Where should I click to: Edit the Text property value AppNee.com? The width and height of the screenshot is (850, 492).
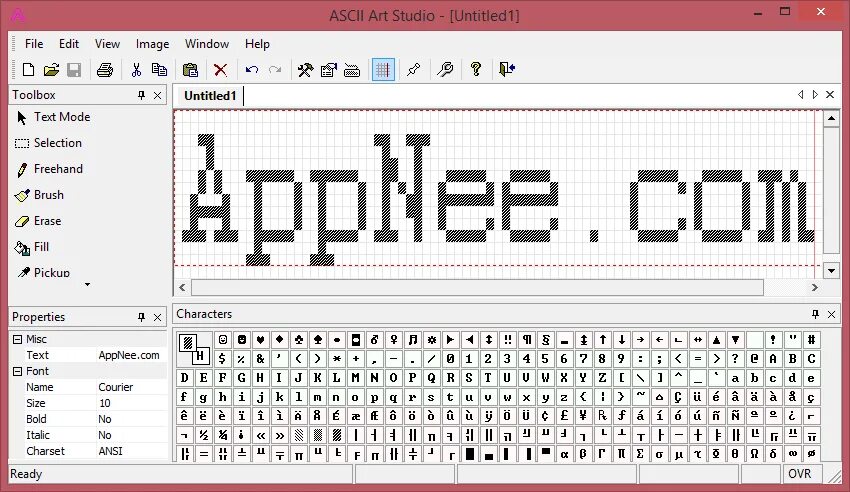click(x=131, y=355)
